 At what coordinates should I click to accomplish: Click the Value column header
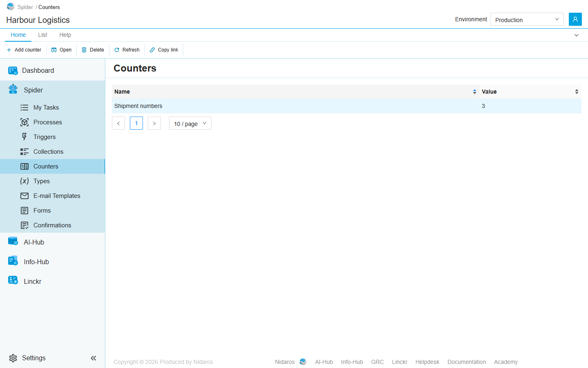tap(530, 92)
